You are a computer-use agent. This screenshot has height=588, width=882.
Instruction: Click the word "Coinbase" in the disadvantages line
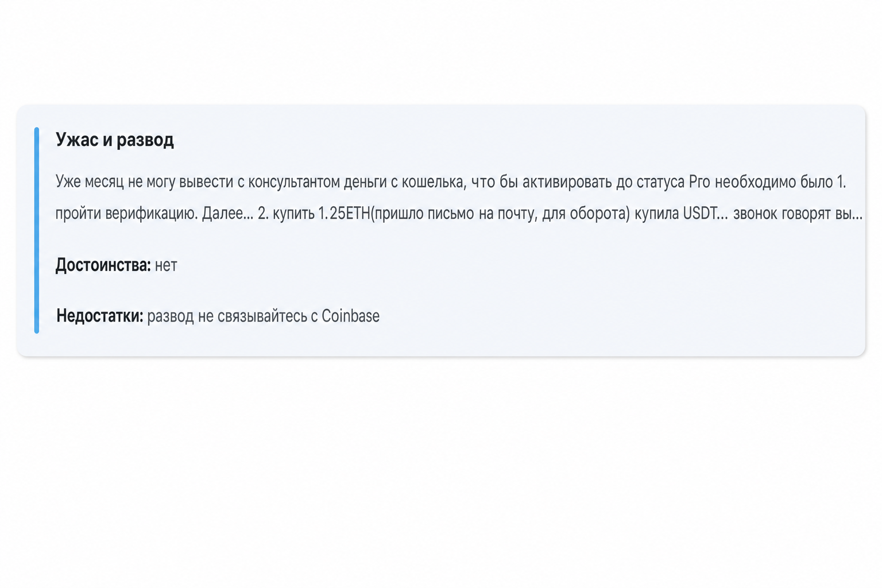pyautogui.click(x=350, y=316)
